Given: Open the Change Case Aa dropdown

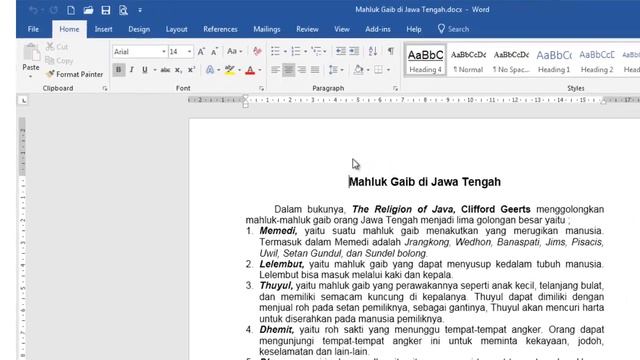Looking at the screenshot, I should click(x=234, y=52).
